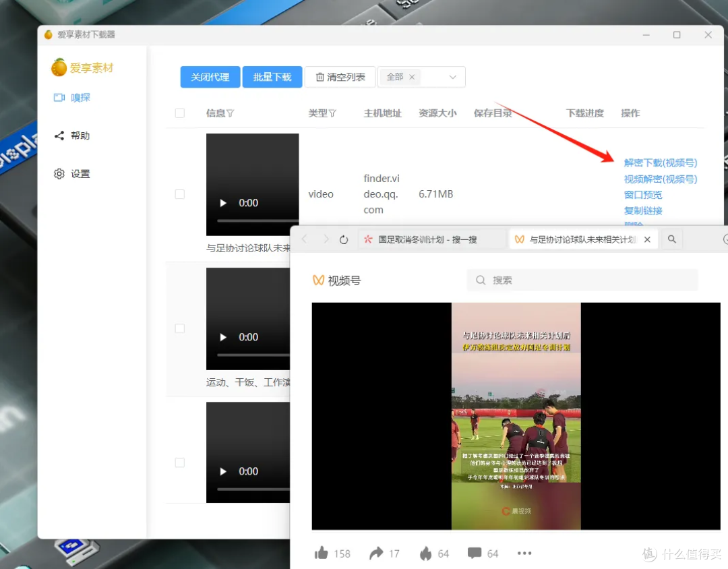Play the first video preview (与足协讨论)
728x569 pixels.
(223, 203)
